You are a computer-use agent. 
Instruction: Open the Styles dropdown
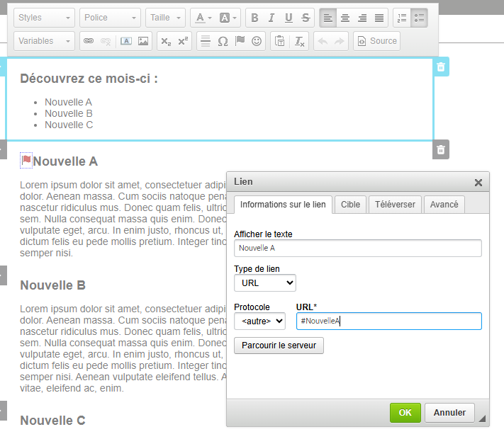point(44,18)
